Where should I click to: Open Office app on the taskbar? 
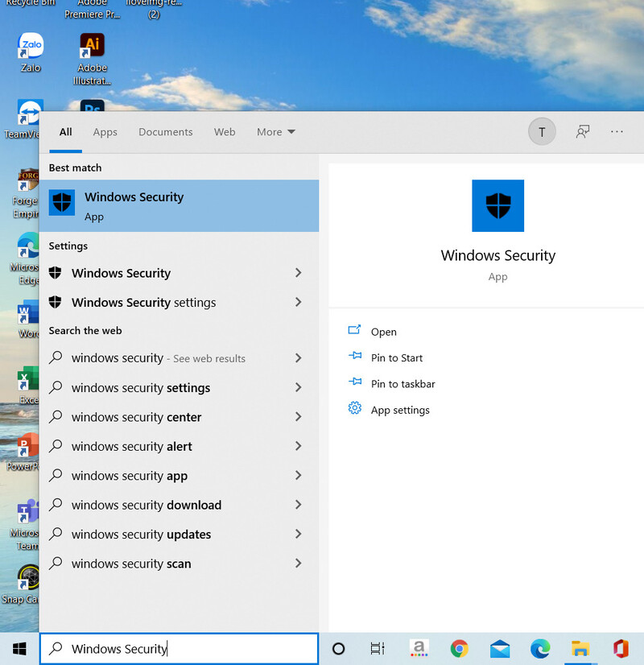pos(621,648)
